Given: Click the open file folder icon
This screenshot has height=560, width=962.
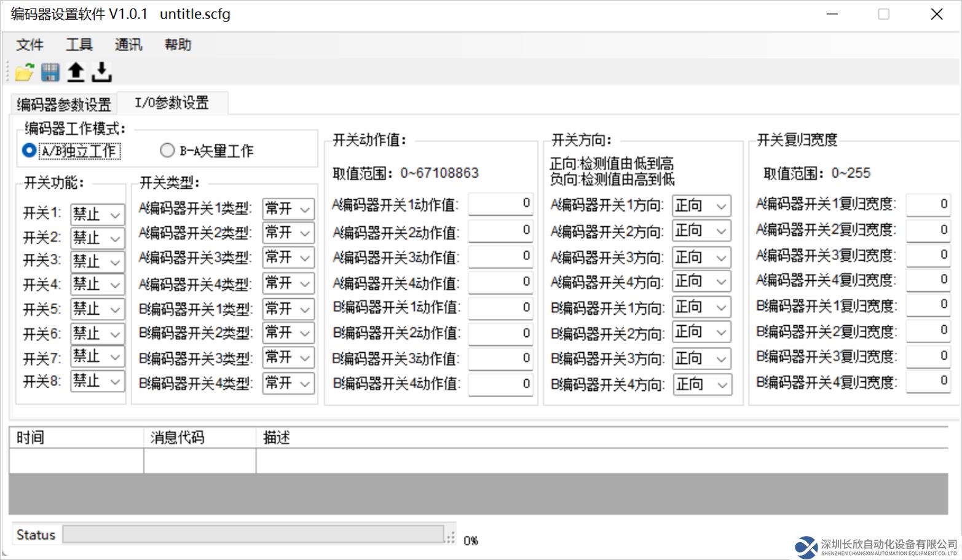Looking at the screenshot, I should 25,73.
